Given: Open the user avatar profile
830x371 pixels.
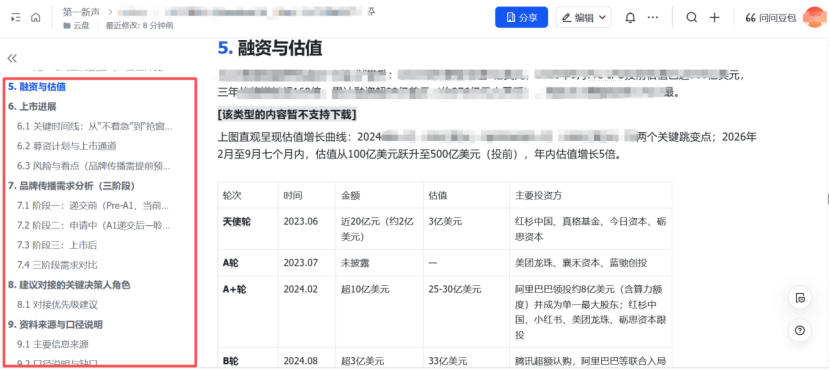Looking at the screenshot, I should click(x=814, y=17).
